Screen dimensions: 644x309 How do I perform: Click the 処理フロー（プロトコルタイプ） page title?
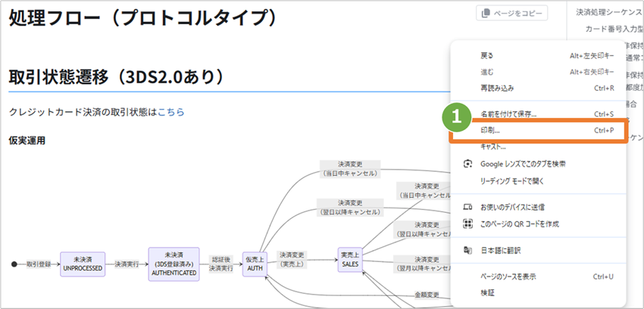pos(142,17)
